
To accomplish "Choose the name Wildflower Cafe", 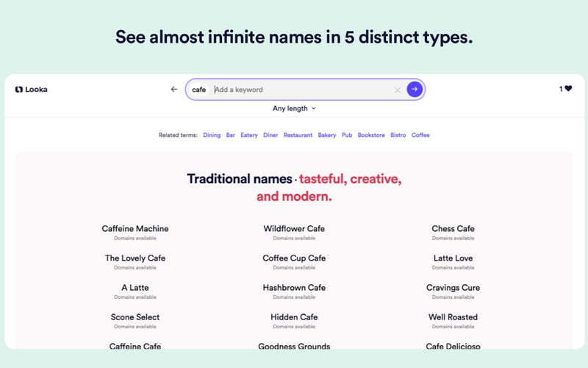I will point(294,229).
